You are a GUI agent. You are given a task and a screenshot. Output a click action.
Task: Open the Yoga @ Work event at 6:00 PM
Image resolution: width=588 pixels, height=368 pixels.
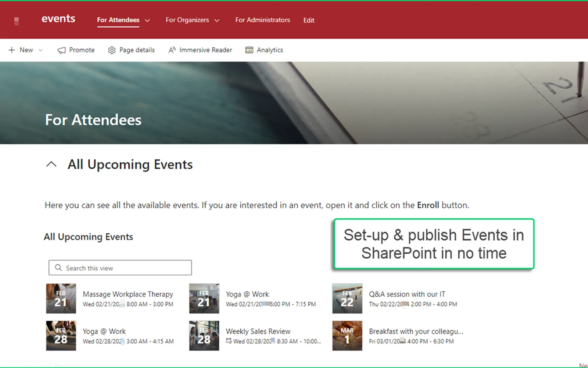(x=247, y=294)
